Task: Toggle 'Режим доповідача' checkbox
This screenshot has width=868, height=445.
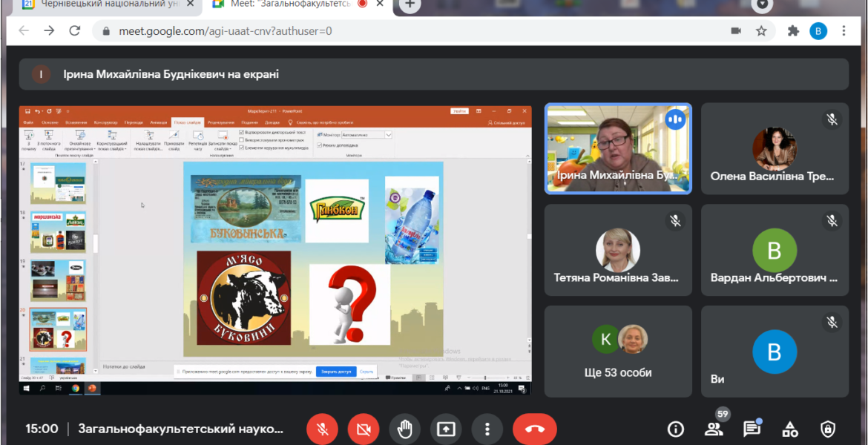Action: 320,145
